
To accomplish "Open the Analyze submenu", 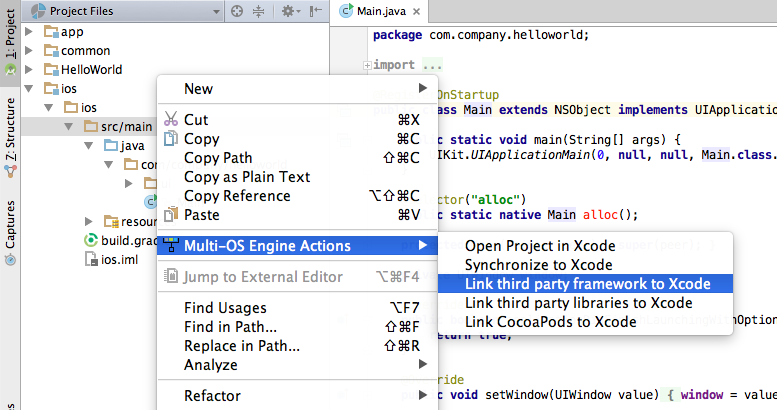I will 297,364.
